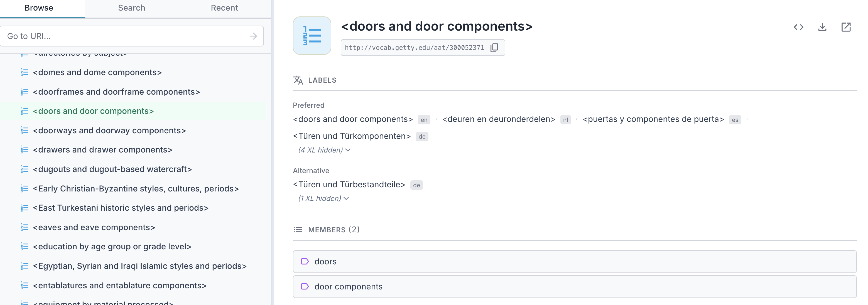The width and height of the screenshot is (868, 305).
Task: Click 'de' badge beside Türbestandteile
Action: coord(416,185)
